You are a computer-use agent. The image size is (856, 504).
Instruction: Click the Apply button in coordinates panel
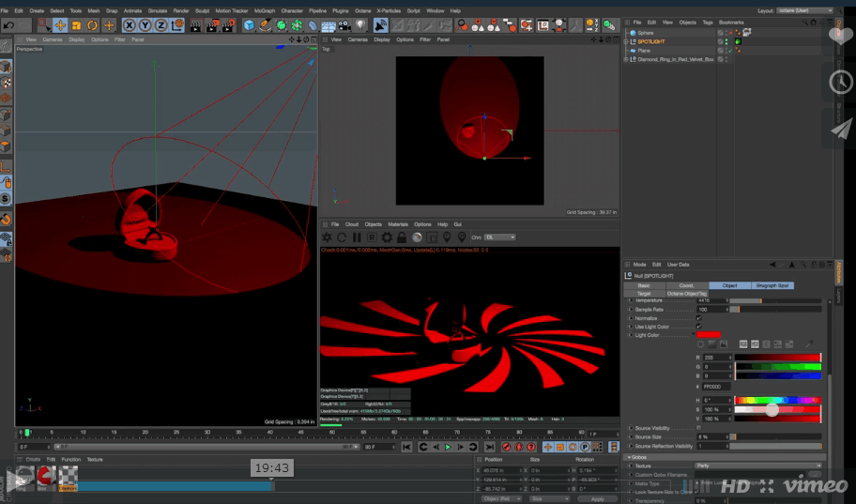(x=597, y=499)
